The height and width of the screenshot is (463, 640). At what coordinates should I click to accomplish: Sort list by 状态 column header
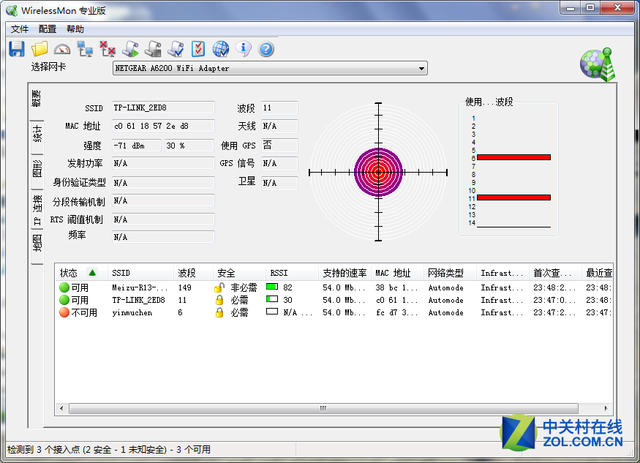coord(80,273)
